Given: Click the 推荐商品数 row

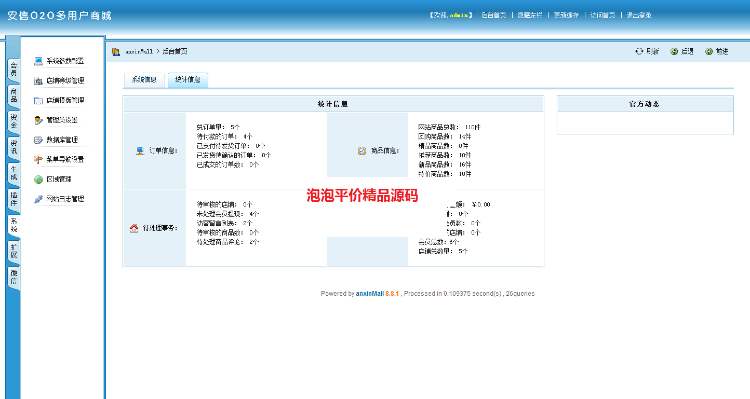Looking at the screenshot, I should [445, 155].
